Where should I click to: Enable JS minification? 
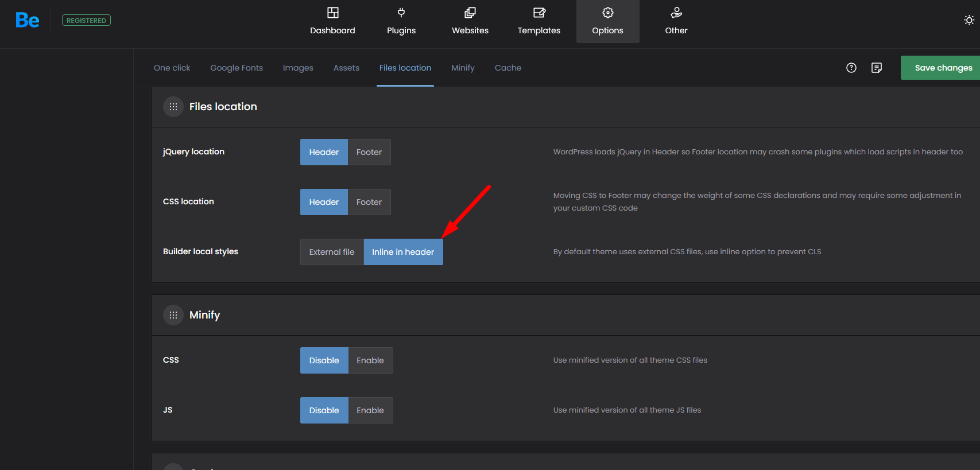[x=370, y=410]
